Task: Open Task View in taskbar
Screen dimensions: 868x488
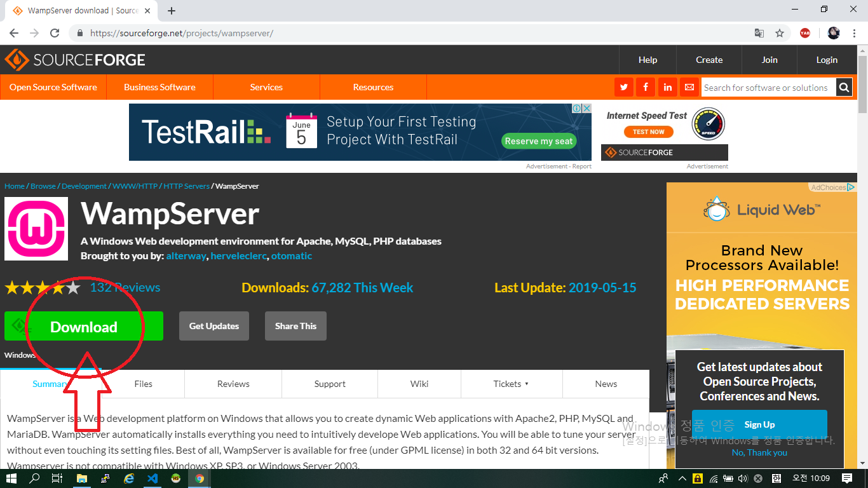Action: tap(57, 478)
